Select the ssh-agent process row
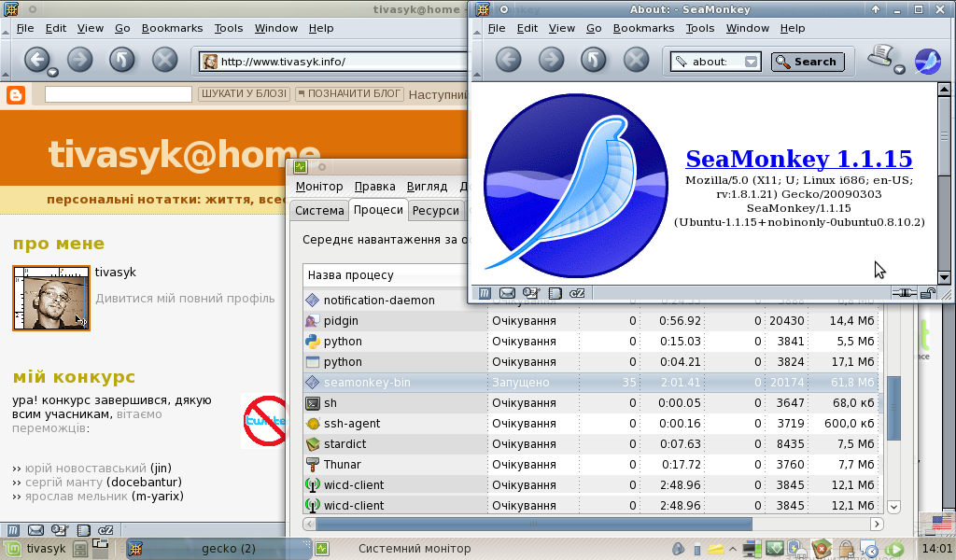The height and width of the screenshot is (560, 956). [x=591, y=424]
